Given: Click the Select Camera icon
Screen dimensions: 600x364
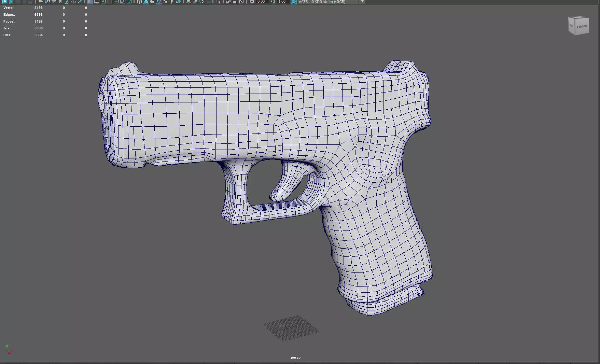Looking at the screenshot, I should (41, 2).
